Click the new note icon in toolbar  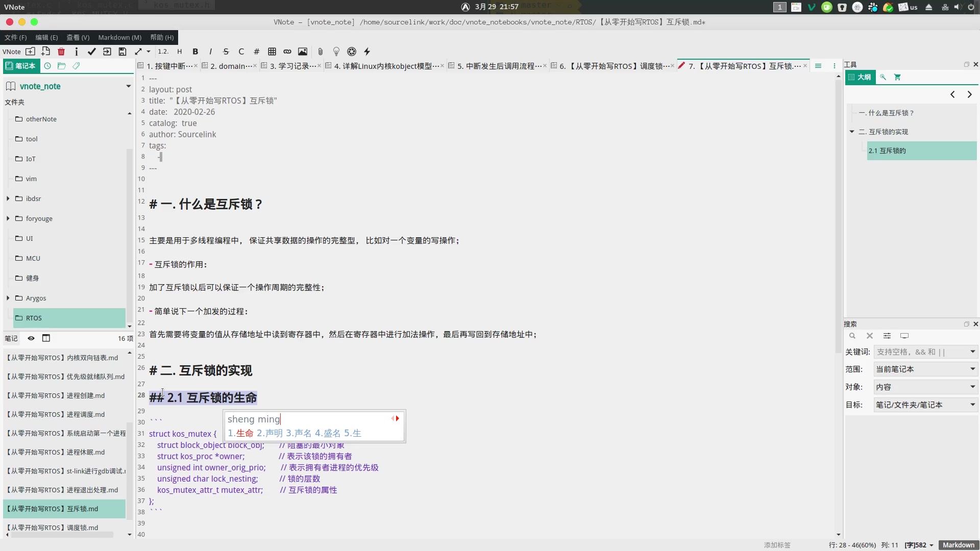(x=31, y=52)
